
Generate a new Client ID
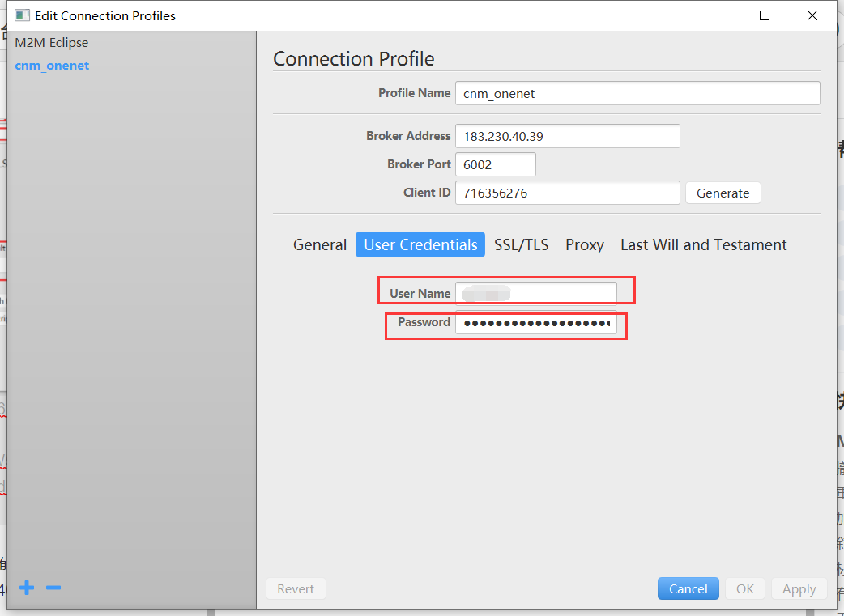(x=723, y=193)
